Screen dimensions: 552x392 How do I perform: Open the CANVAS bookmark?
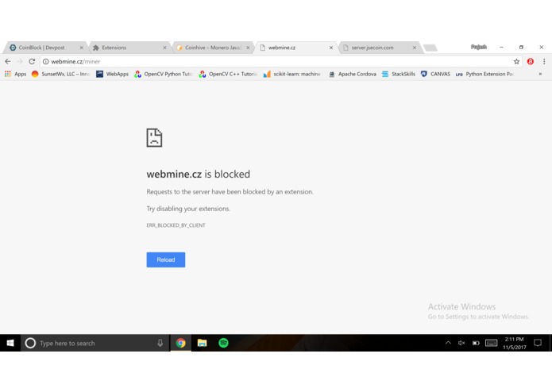point(435,74)
